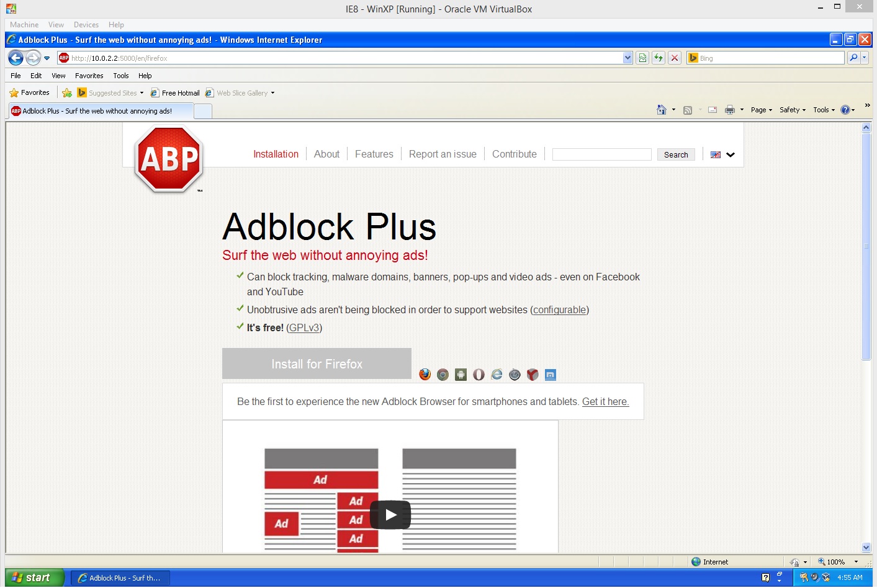
Task: Open the About page link
Action: [326, 154]
